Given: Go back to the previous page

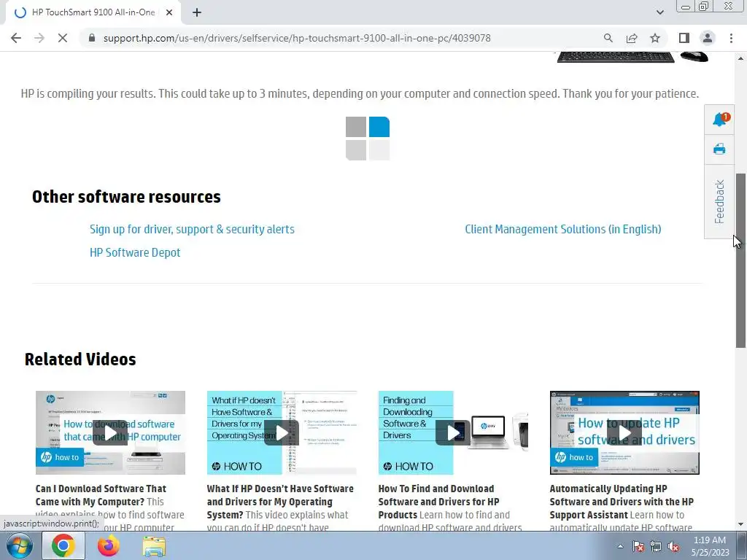Looking at the screenshot, I should pos(16,38).
